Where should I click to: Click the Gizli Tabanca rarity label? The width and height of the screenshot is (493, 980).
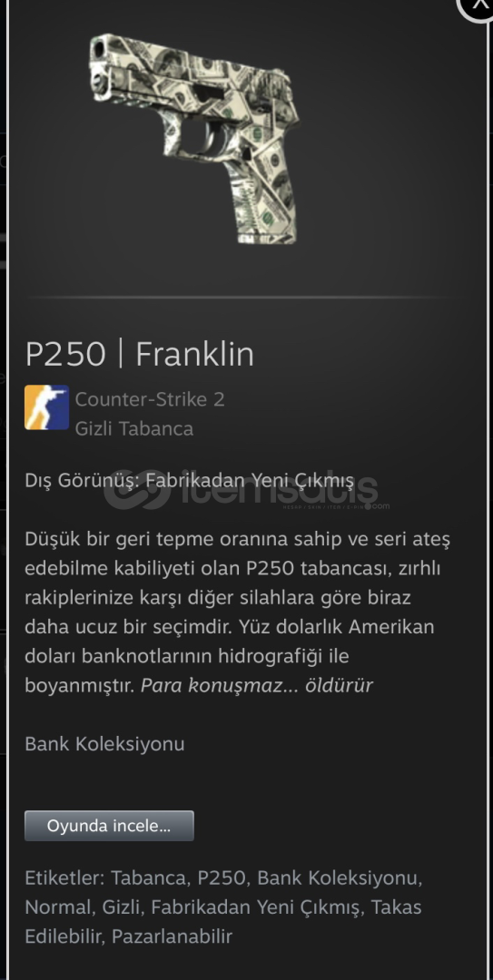133,428
